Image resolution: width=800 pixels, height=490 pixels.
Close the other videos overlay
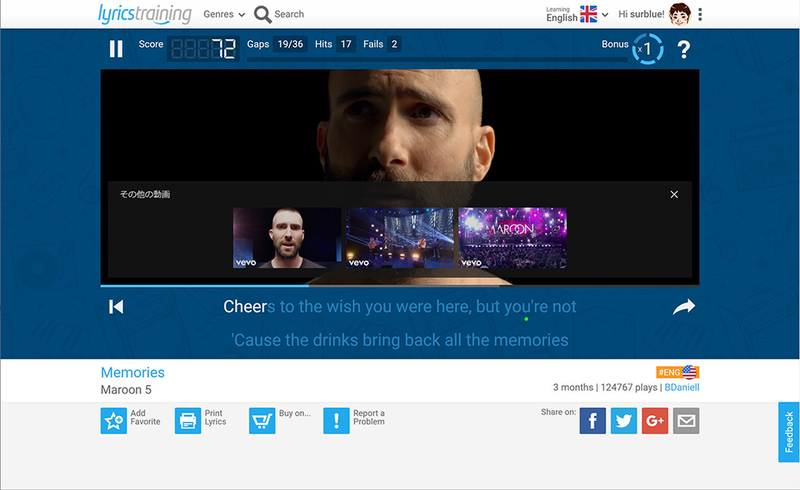click(x=674, y=194)
